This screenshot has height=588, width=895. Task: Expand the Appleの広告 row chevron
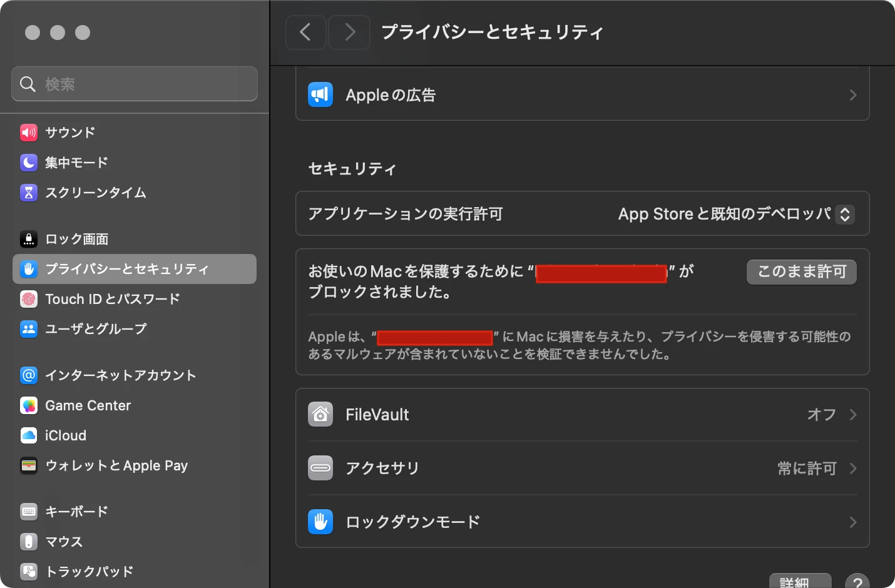[853, 95]
